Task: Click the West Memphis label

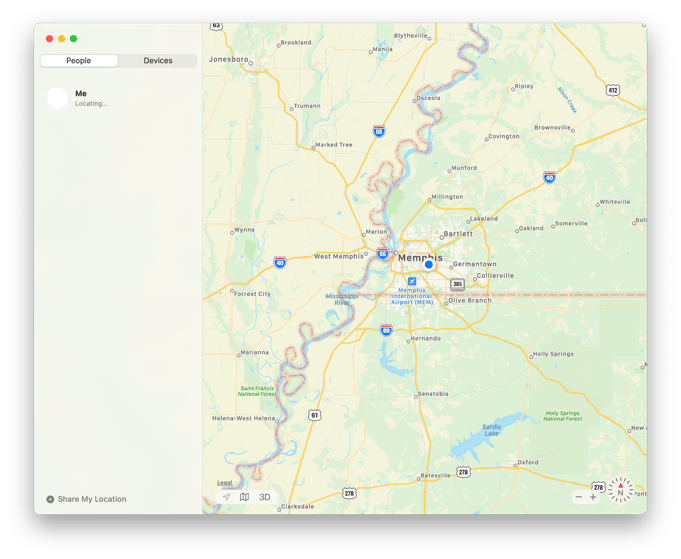Action: 339,256
